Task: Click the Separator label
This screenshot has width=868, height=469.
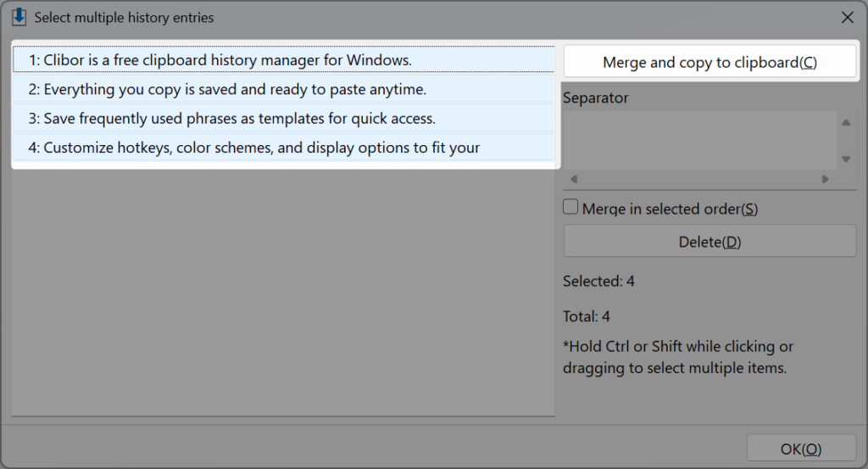Action: (x=596, y=98)
